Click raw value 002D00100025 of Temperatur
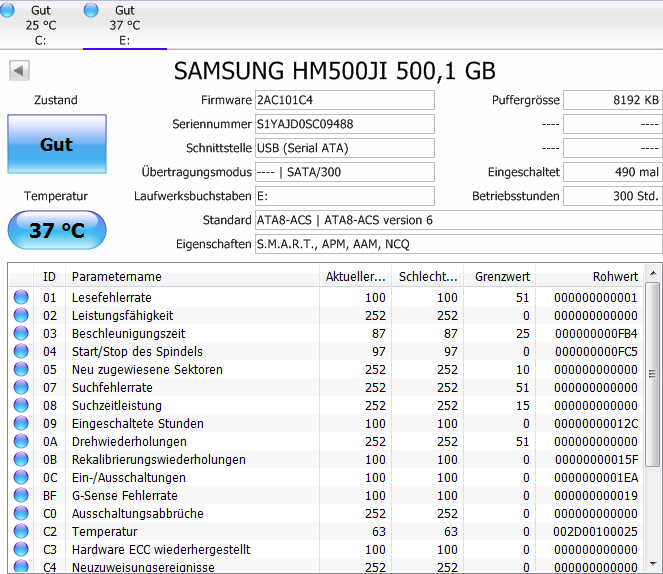The width and height of the screenshot is (663, 574). pyautogui.click(x=595, y=531)
